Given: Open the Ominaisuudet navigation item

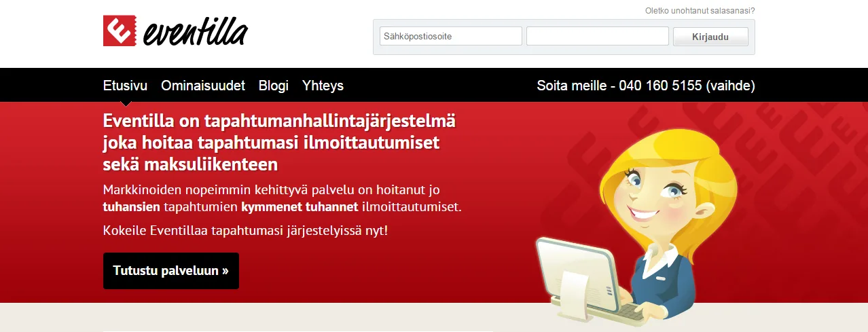Looking at the screenshot, I should pyautogui.click(x=203, y=86).
